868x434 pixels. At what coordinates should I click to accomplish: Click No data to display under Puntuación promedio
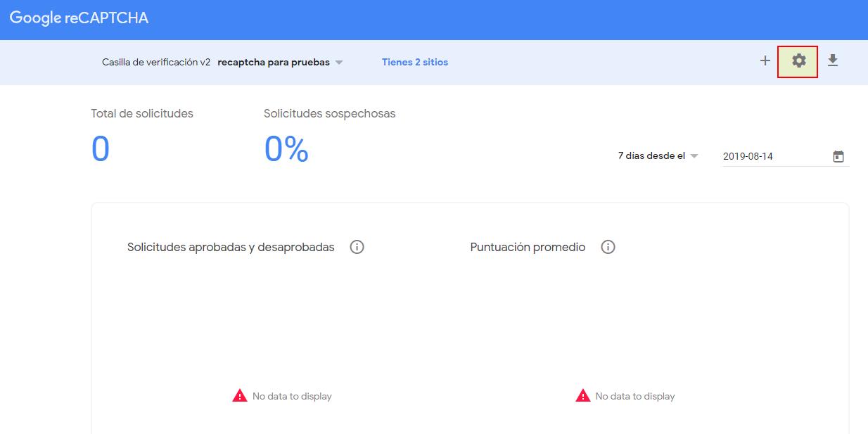click(x=635, y=396)
